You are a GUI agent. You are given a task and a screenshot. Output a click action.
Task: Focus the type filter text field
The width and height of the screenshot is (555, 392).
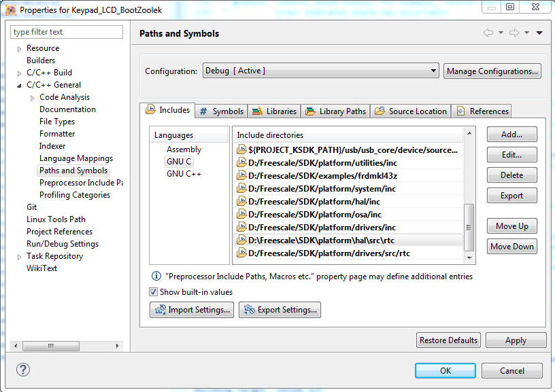(67, 32)
